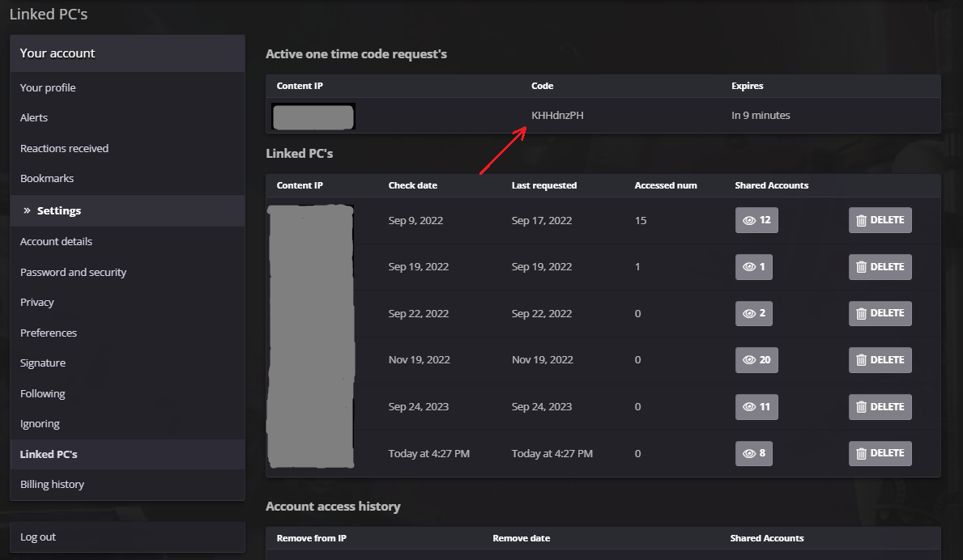Viewport: 963px width, 560px height.
Task: Select Linked PC's in sidebar
Action: [x=127, y=455]
